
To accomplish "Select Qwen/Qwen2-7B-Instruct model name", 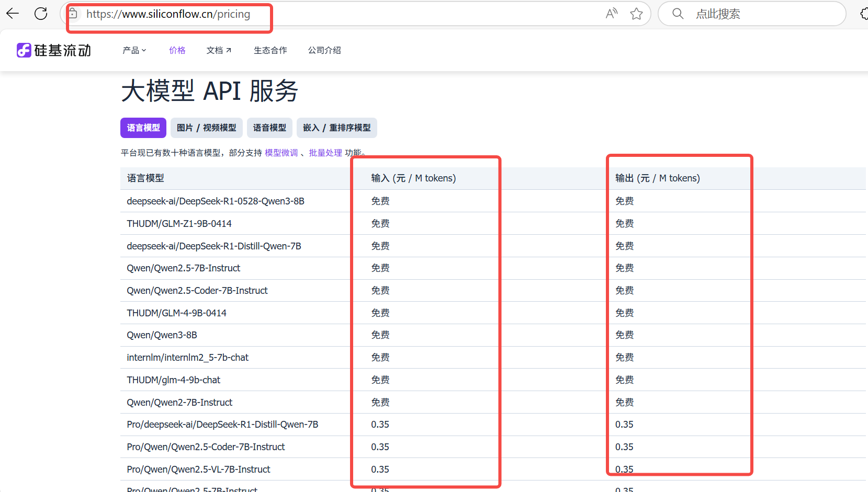I will (179, 403).
